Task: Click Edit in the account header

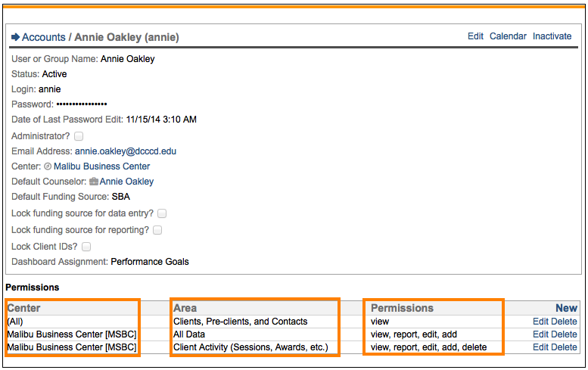Action: coord(475,36)
